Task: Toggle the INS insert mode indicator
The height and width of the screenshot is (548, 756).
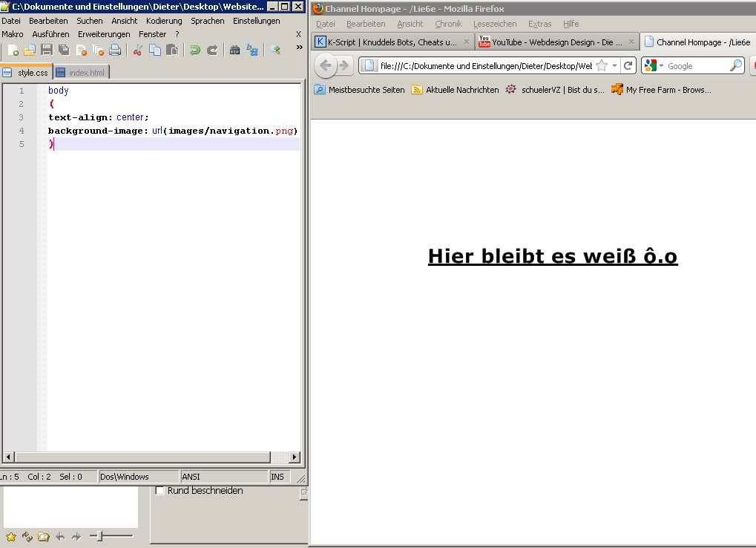Action: pos(277,477)
